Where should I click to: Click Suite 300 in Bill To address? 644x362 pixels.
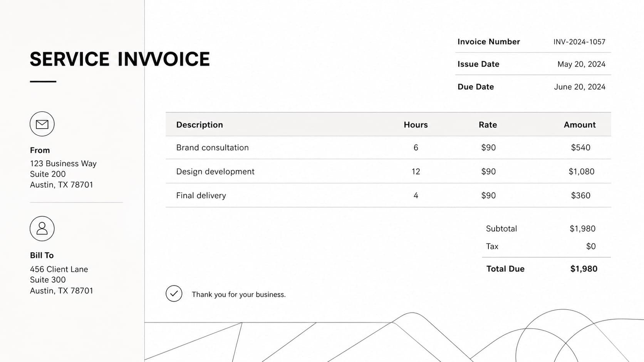48,280
